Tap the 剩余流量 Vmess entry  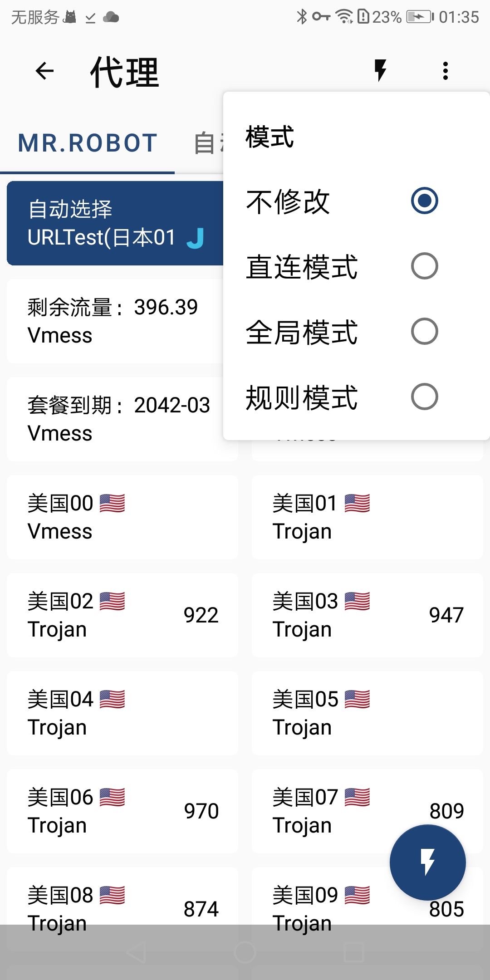[115, 321]
